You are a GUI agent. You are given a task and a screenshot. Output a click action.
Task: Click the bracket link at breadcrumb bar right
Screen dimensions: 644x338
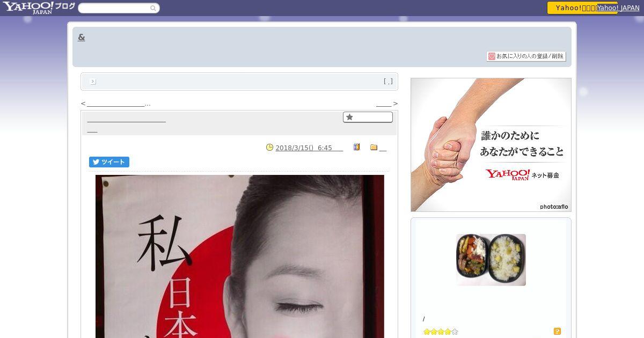(x=388, y=82)
